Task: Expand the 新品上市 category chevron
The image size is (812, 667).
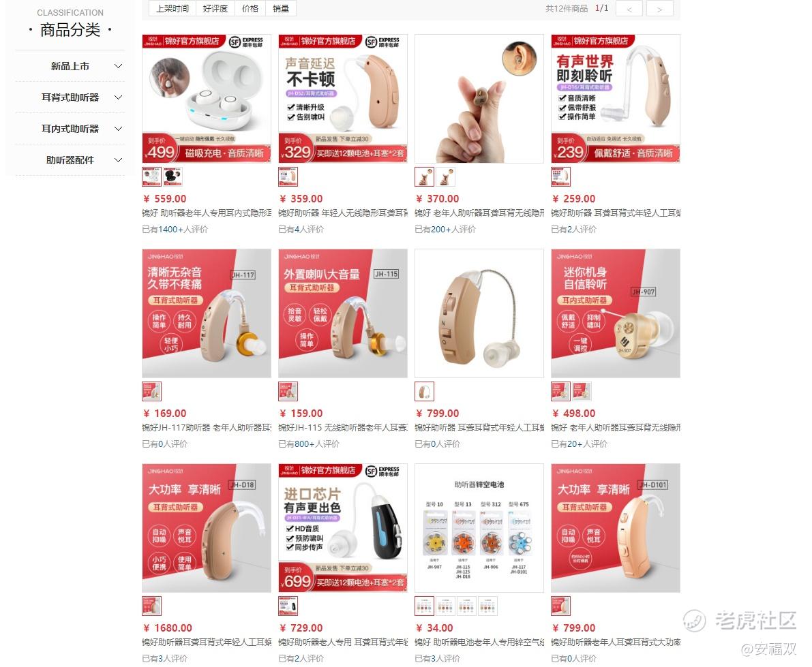Action: point(118,66)
